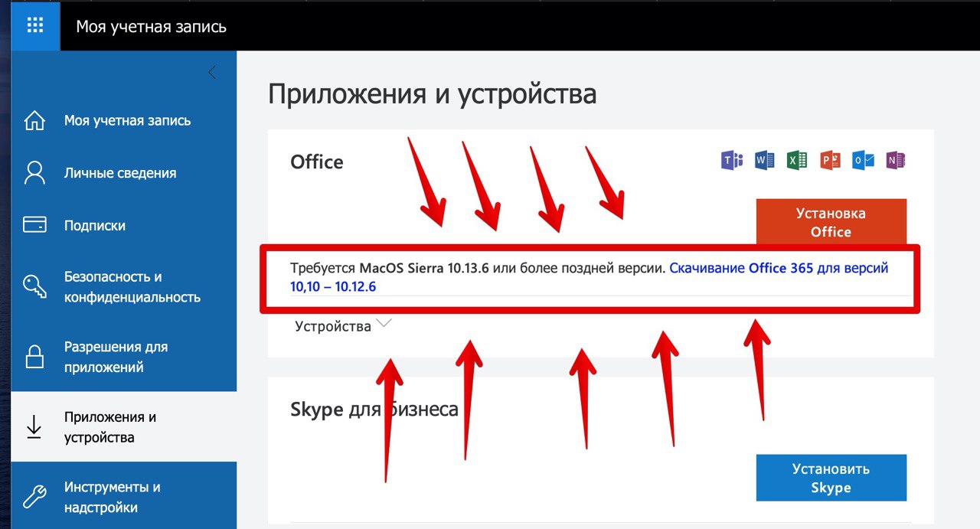Collapse the sidebar with the chevron arrow
980x529 pixels.
coord(212,73)
